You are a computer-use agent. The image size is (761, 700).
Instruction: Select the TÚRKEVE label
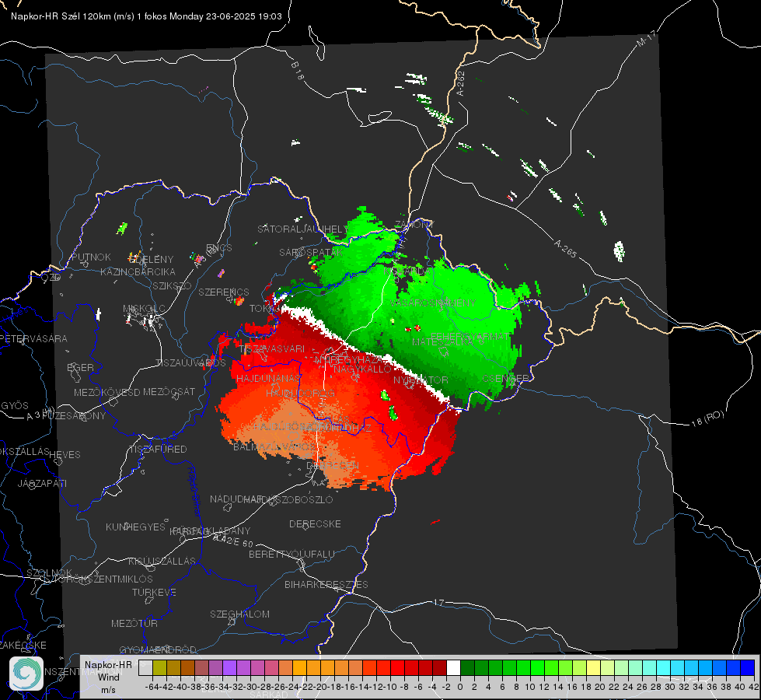tap(155, 592)
